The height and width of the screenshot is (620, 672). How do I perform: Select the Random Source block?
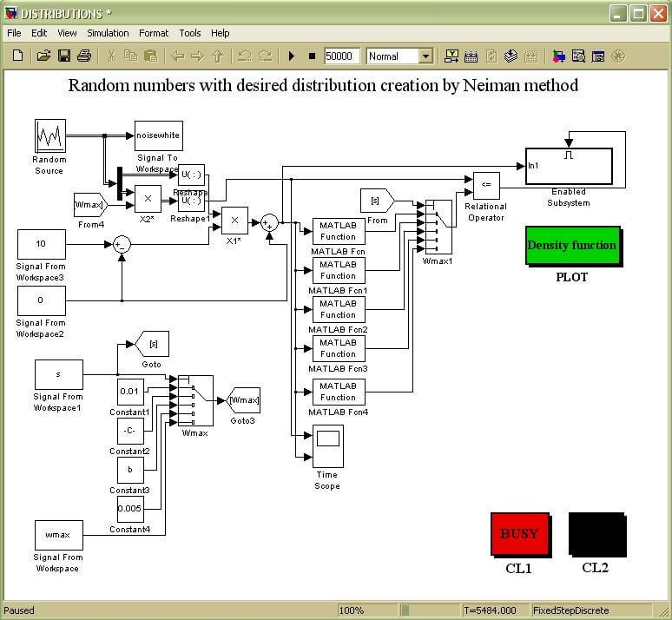[49, 136]
